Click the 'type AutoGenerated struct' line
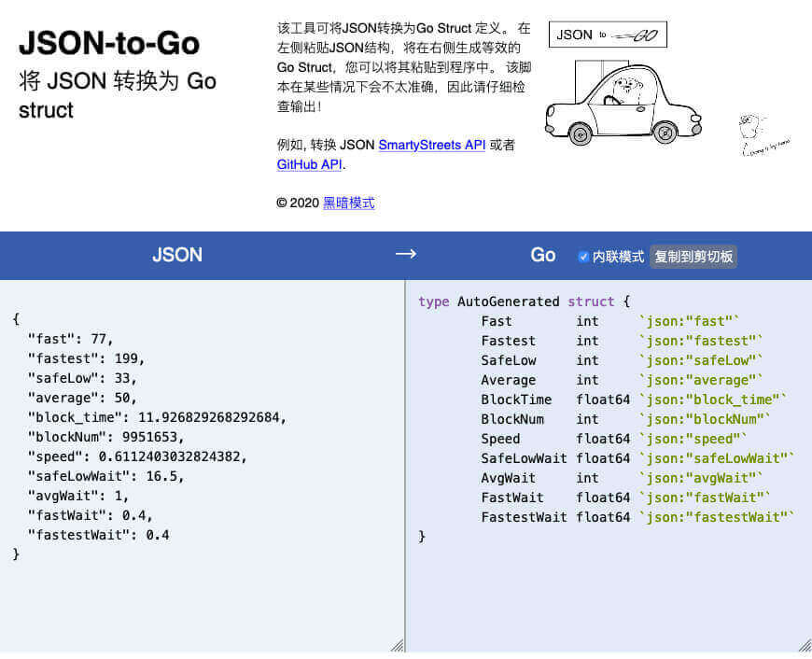The image size is (812, 659). (525, 301)
